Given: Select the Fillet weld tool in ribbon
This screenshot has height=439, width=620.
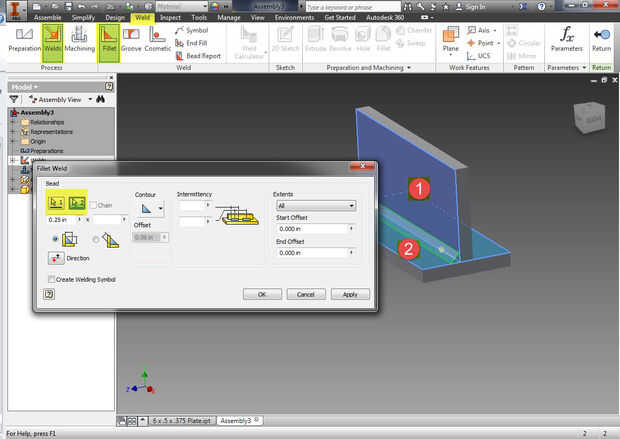Looking at the screenshot, I should click(109, 40).
